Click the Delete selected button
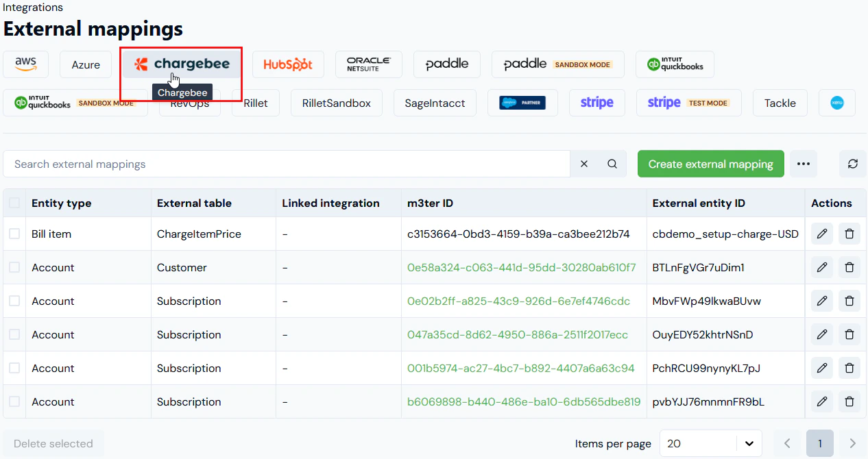Image resolution: width=868 pixels, height=459 pixels. tap(53, 443)
